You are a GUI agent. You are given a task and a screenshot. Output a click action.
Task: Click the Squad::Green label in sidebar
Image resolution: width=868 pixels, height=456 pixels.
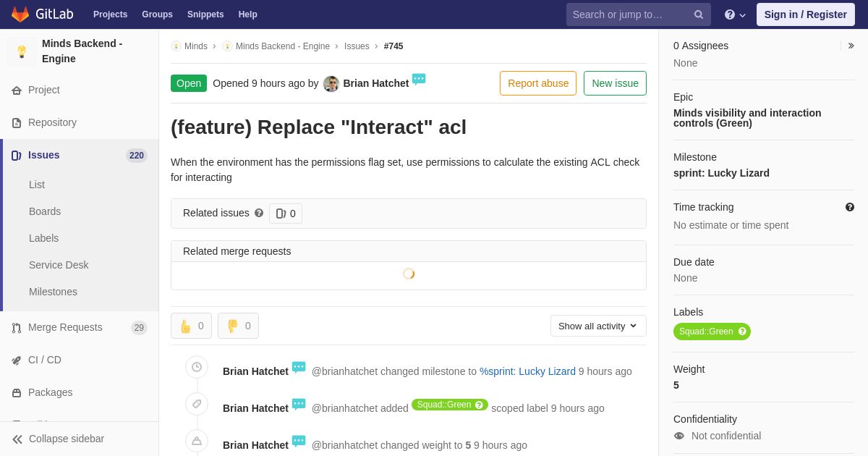coord(706,332)
